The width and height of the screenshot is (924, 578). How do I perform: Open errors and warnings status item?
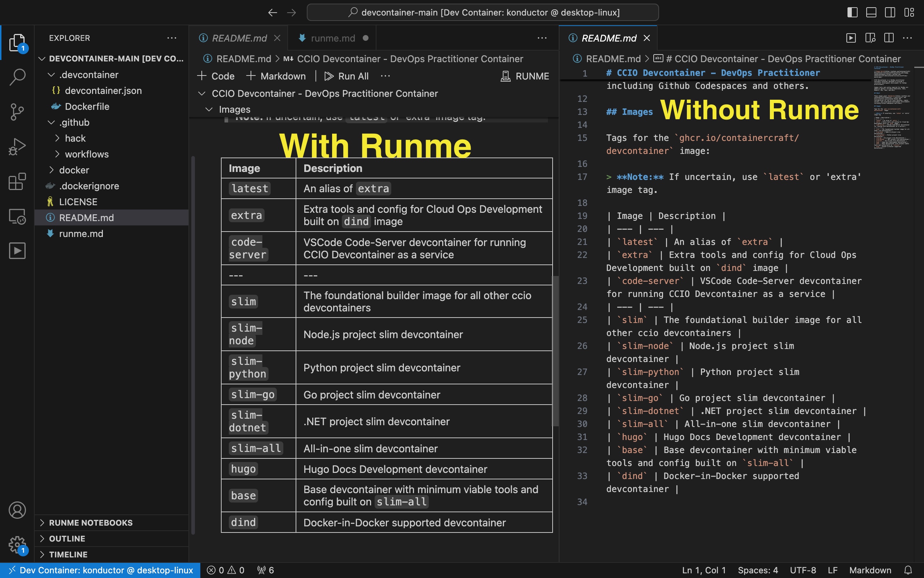click(225, 570)
